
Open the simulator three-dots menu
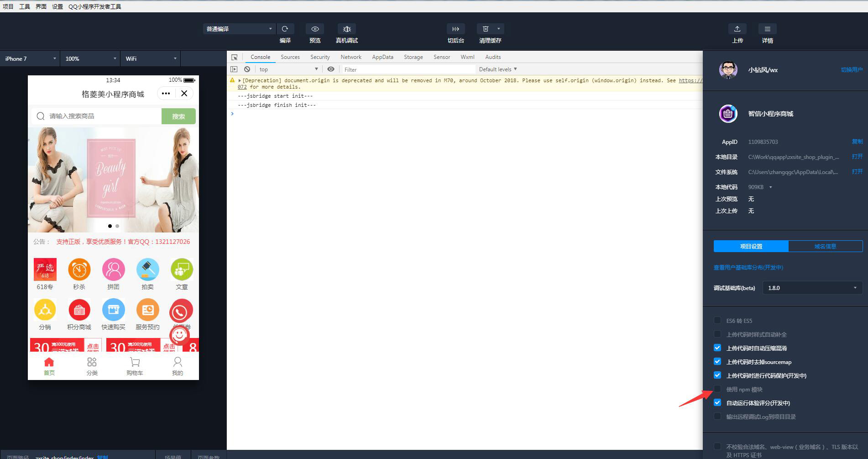tap(166, 94)
